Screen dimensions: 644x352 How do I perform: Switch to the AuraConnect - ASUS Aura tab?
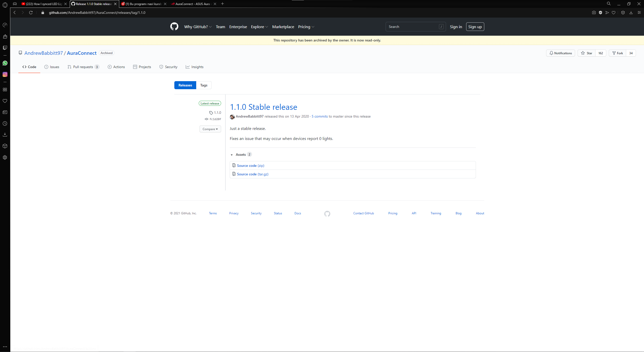[193, 4]
